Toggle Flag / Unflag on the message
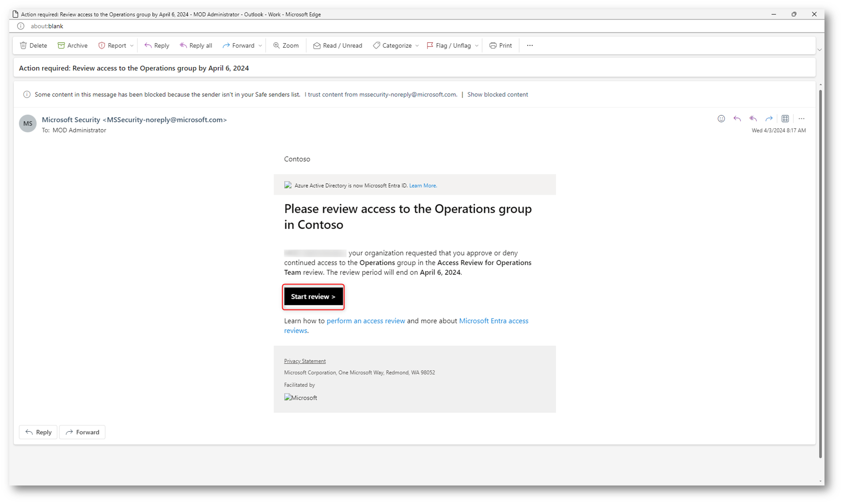843x504 pixels. click(449, 45)
